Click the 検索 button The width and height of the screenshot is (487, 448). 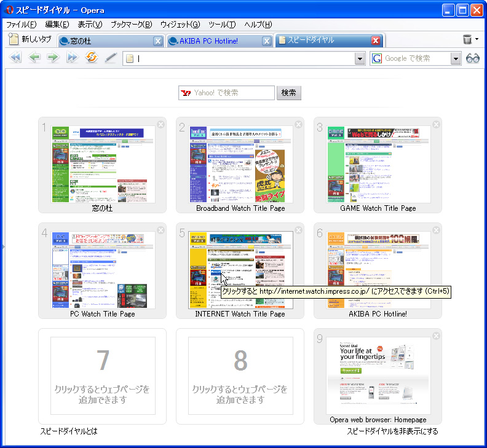coord(289,93)
